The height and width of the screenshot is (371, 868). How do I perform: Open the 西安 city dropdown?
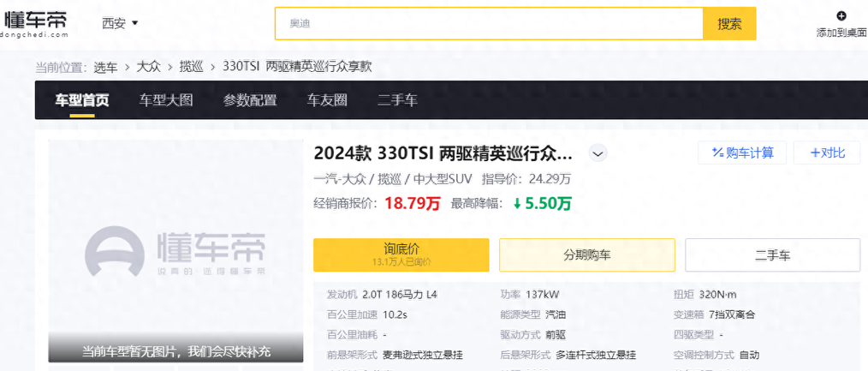coord(120,23)
